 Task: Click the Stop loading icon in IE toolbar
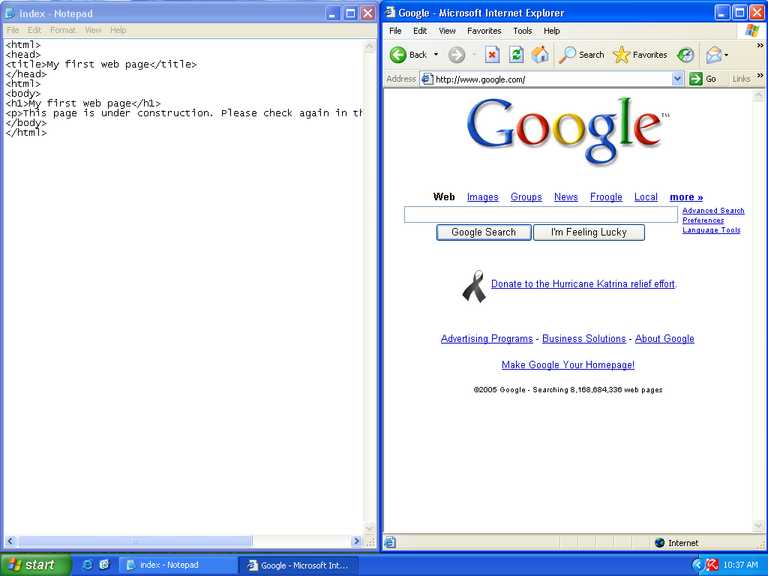point(492,55)
